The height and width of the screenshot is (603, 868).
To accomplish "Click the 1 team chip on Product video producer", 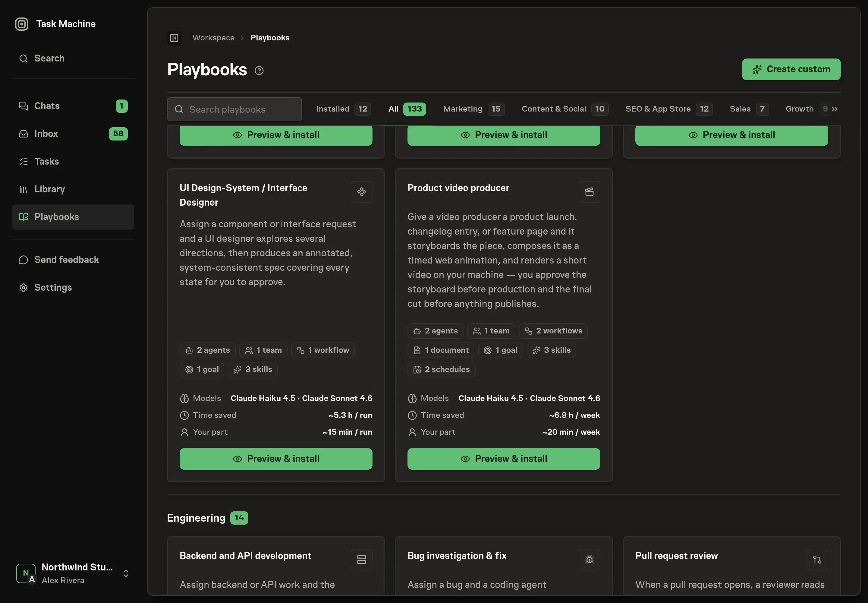I will point(491,331).
